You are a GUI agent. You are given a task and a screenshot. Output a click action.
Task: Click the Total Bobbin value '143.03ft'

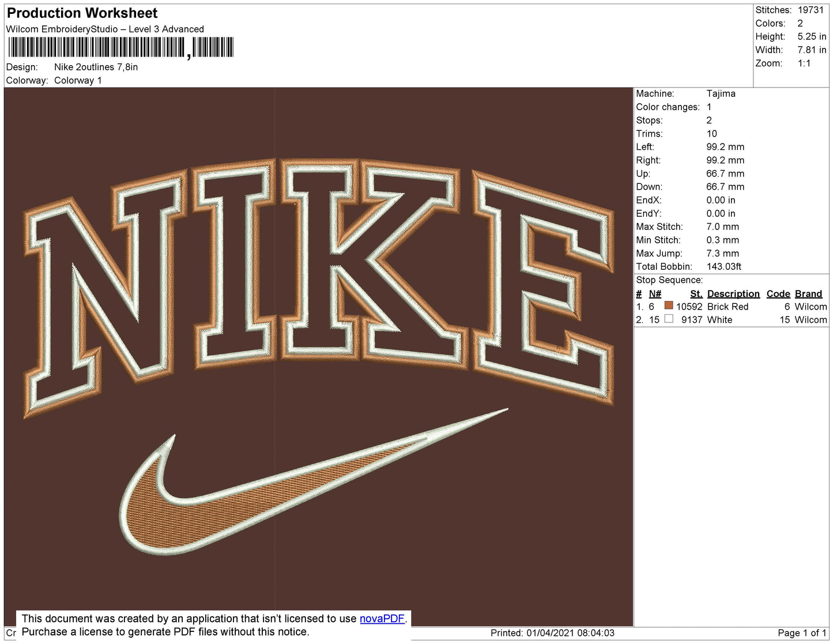click(723, 266)
